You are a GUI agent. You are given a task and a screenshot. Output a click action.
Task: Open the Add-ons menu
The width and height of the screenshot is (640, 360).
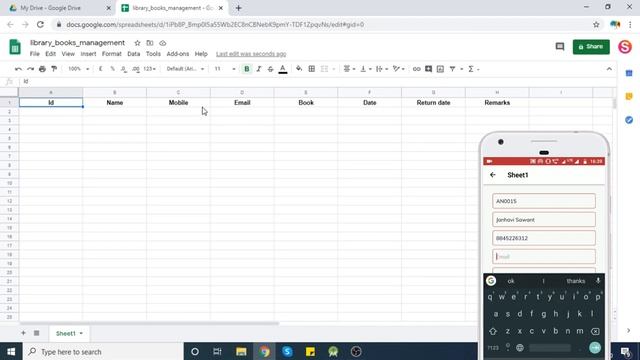[x=178, y=54]
